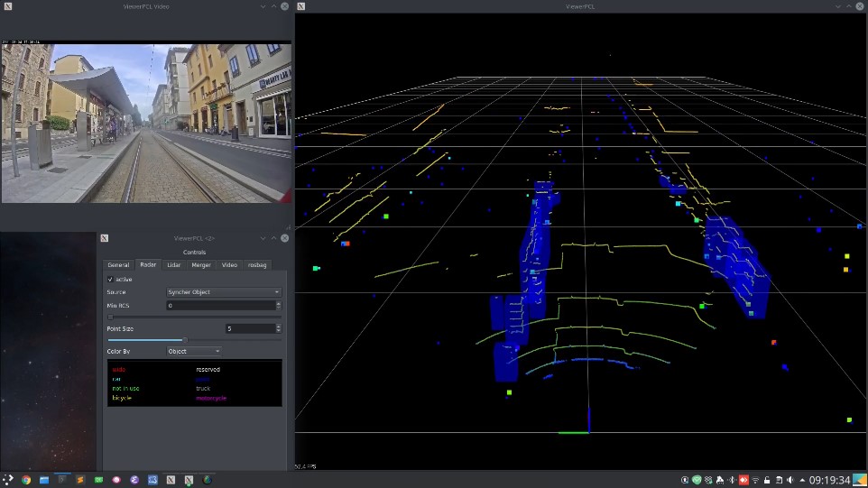Switch to the rosbag tab

tap(257, 265)
